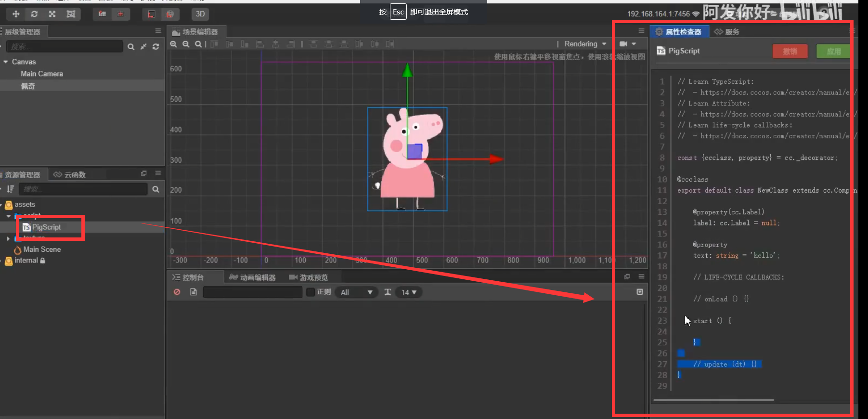Reset scene zoom with magnifier icon
The width and height of the screenshot is (868, 419).
tap(198, 44)
